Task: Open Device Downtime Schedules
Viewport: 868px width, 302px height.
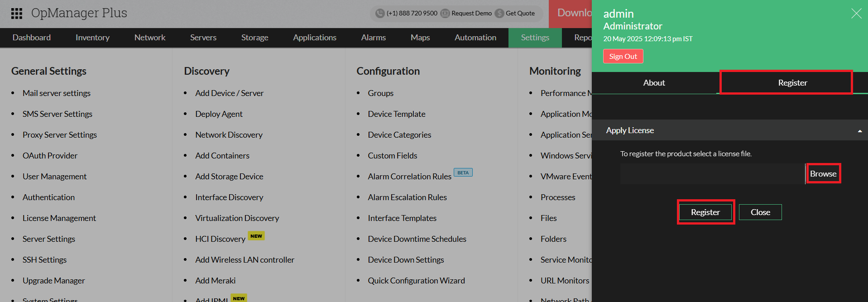Action: click(417, 239)
